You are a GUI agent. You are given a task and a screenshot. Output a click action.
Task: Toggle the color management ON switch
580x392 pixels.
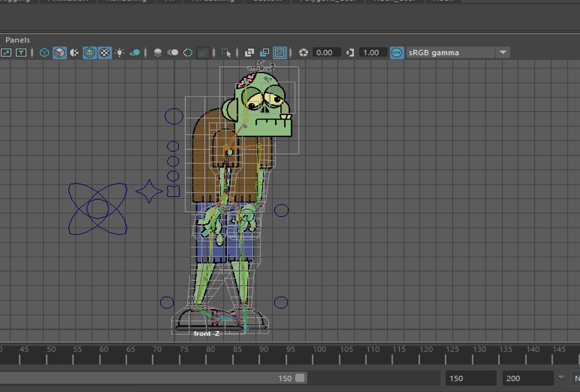pos(396,52)
